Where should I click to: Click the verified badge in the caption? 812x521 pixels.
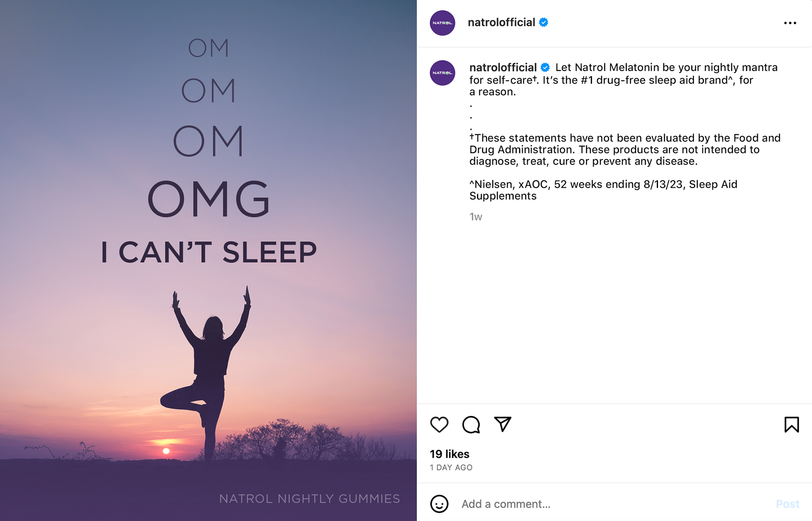click(546, 67)
